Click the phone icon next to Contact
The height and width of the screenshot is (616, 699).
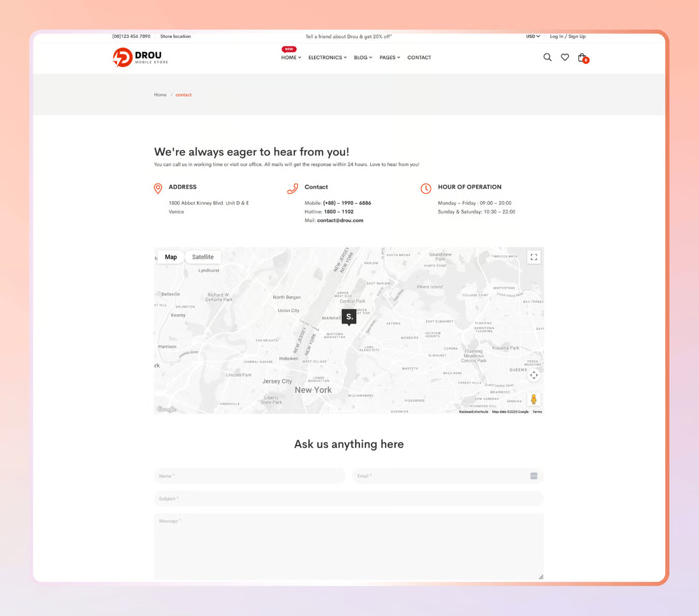click(292, 188)
